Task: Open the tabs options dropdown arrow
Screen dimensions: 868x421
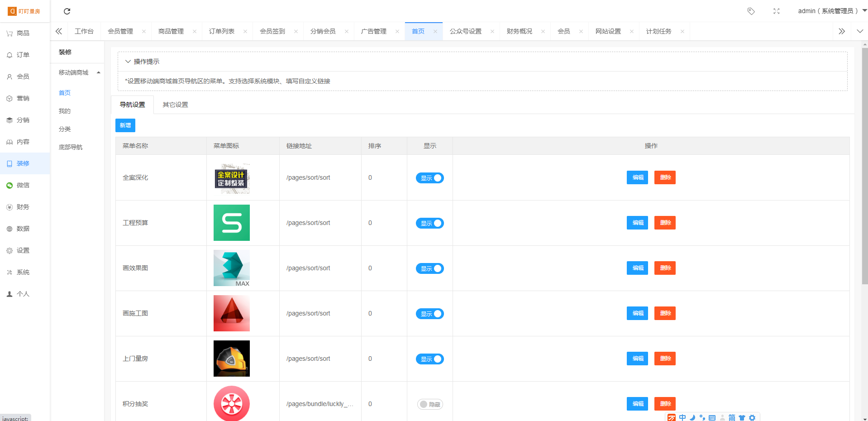Action: (x=860, y=31)
